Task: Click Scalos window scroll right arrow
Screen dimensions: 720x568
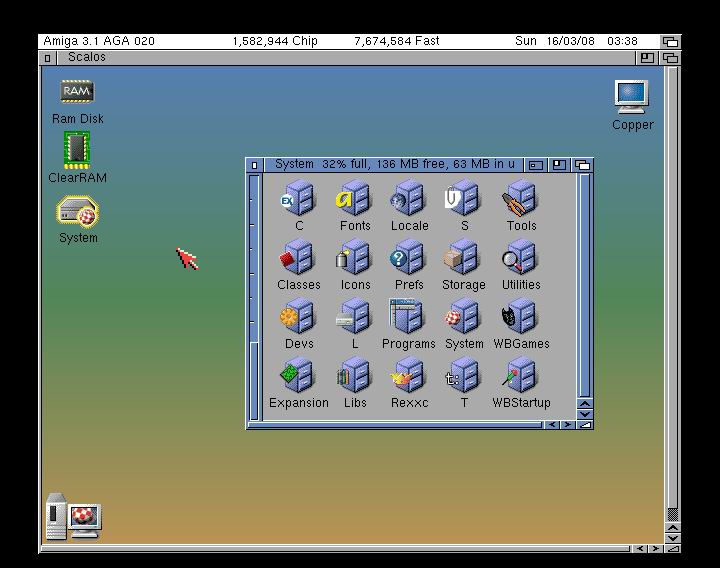Action: point(656,549)
